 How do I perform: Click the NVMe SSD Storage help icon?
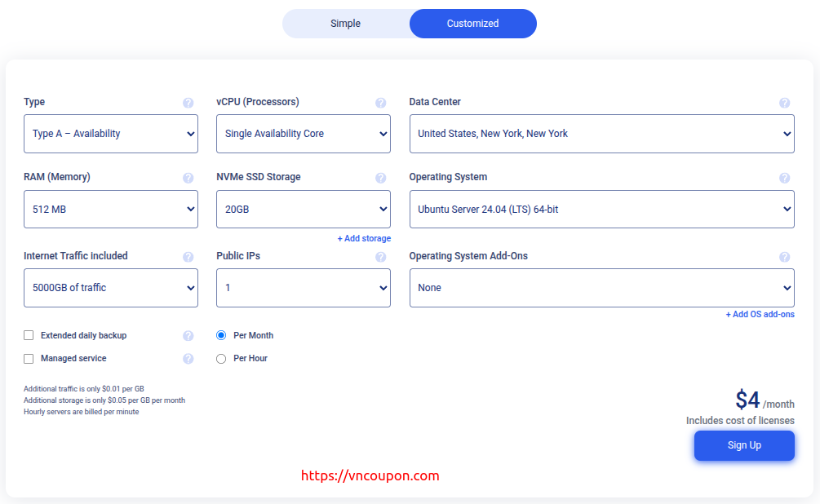click(x=381, y=178)
